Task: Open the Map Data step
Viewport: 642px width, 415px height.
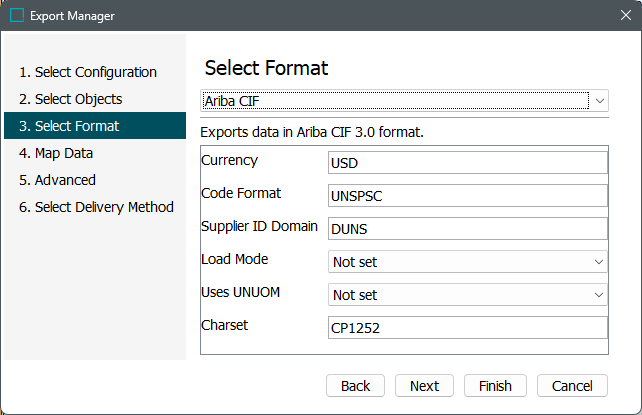Action: [x=56, y=153]
